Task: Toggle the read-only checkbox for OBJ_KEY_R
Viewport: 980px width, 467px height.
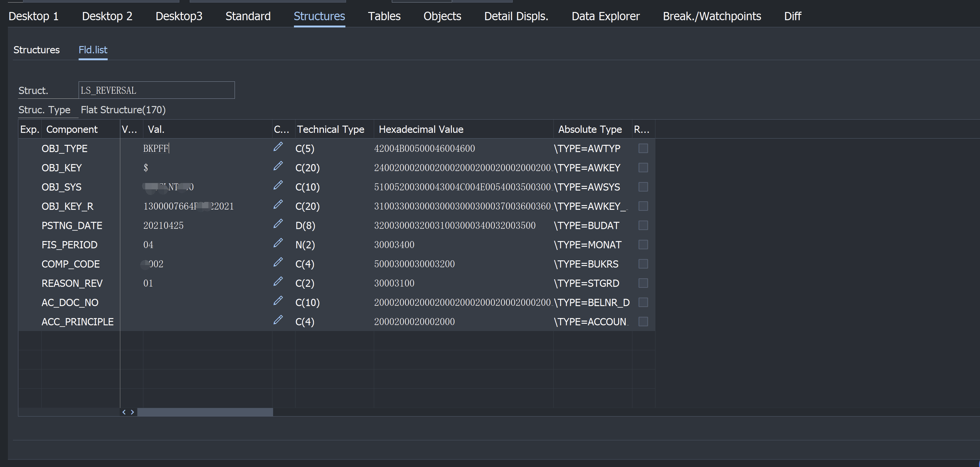Action: [643, 206]
